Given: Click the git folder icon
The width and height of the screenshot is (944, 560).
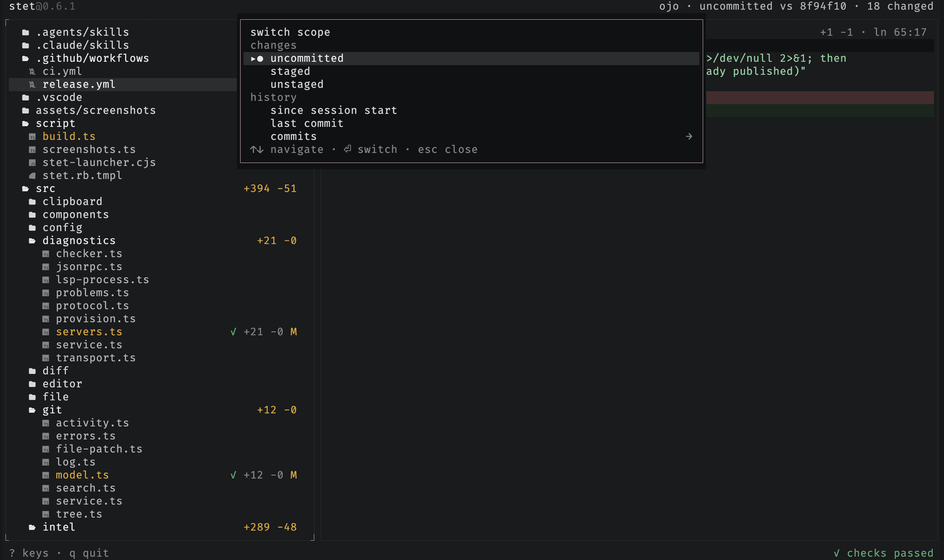Looking at the screenshot, I should point(32,410).
